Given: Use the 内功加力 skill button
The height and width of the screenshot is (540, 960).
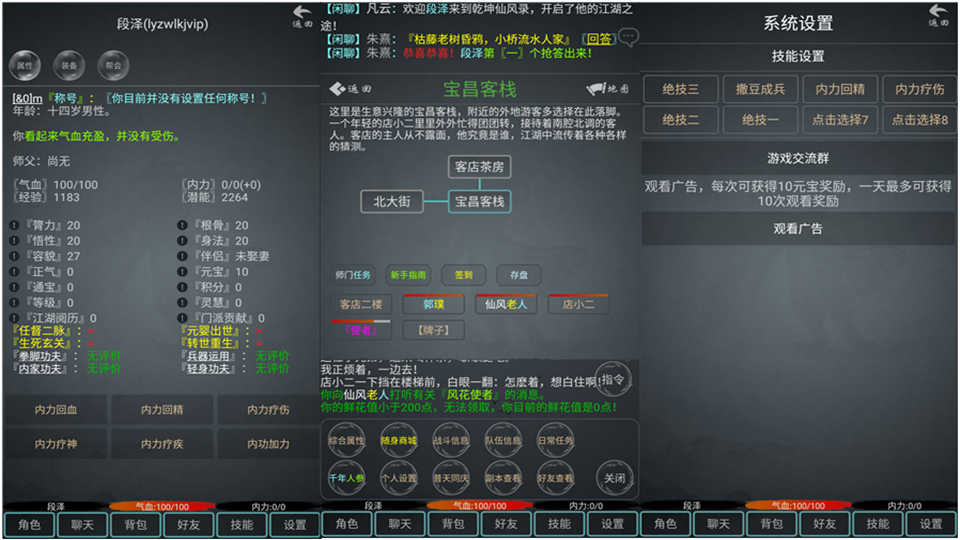Looking at the screenshot, I should pyautogui.click(x=268, y=444).
